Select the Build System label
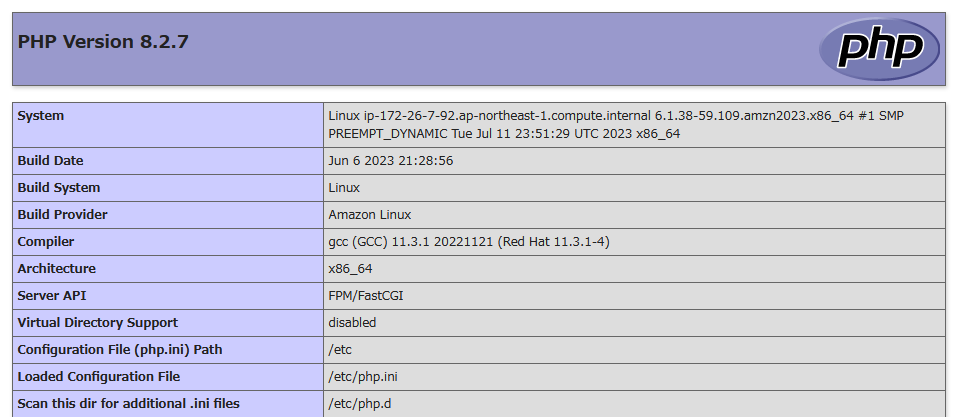The image size is (954, 417). (x=58, y=187)
